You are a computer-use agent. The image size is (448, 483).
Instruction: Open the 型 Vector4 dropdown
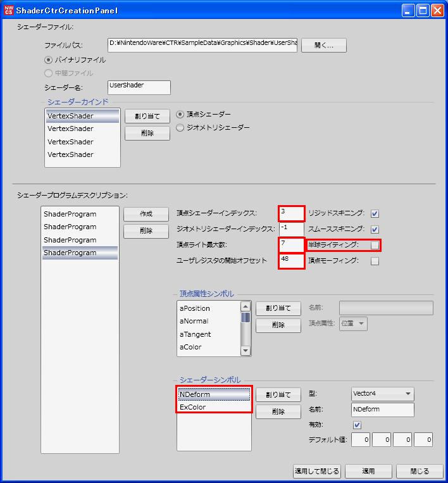(382, 394)
